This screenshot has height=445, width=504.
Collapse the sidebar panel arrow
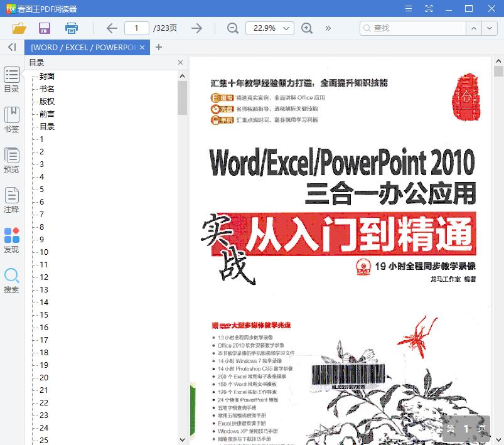point(12,47)
